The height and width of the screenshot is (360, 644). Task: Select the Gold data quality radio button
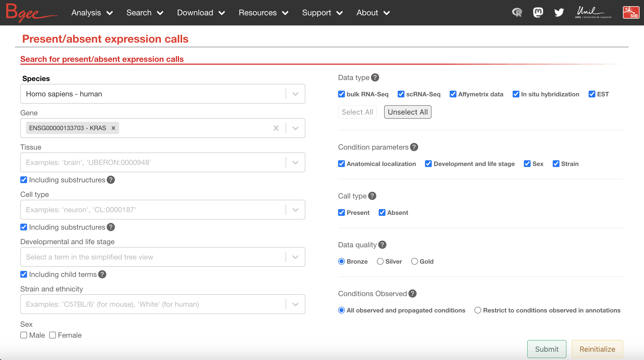coord(414,261)
